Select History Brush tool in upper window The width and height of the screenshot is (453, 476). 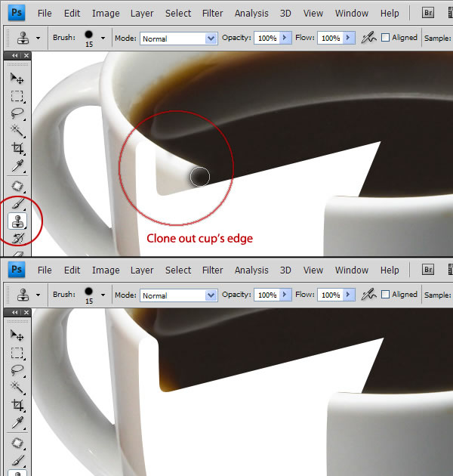(x=17, y=238)
